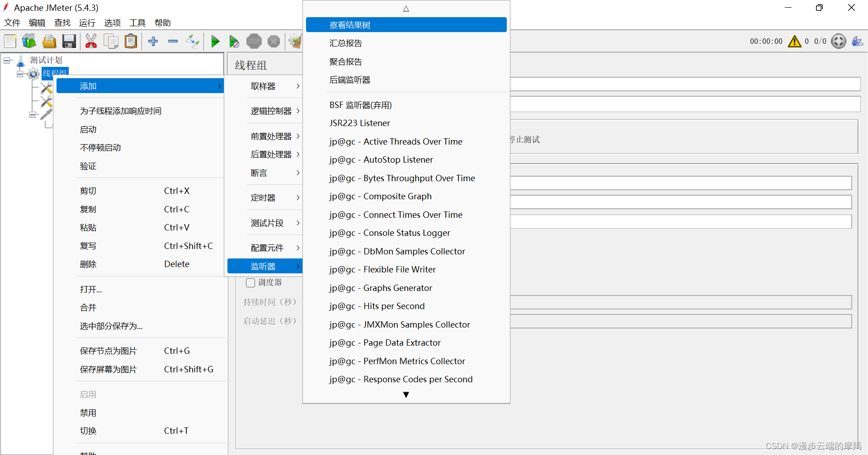Viewport: 868px width, 455px height.
Task: Open the Templates toolbar icon
Action: [29, 41]
